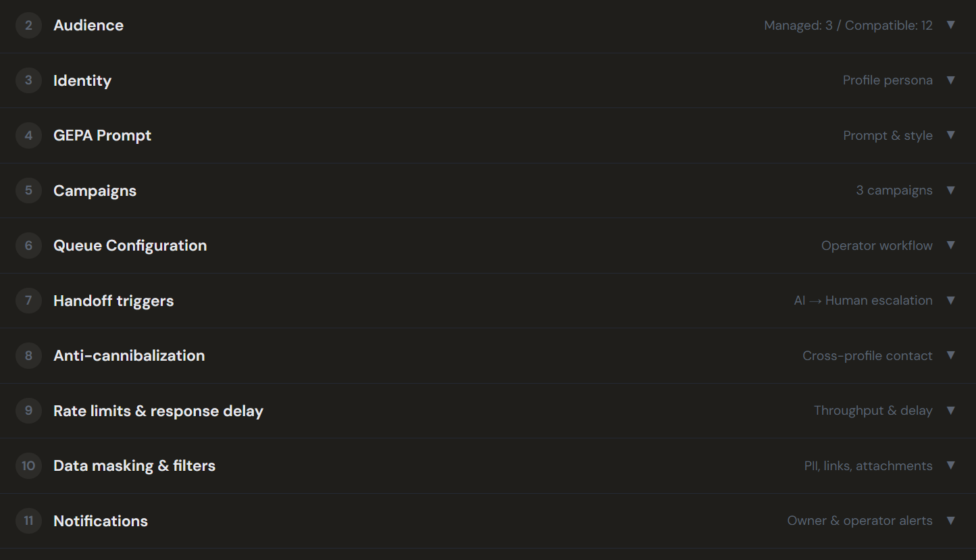976x560 pixels.
Task: Expand GEPA Prompt with its arrow
Action: (951, 135)
